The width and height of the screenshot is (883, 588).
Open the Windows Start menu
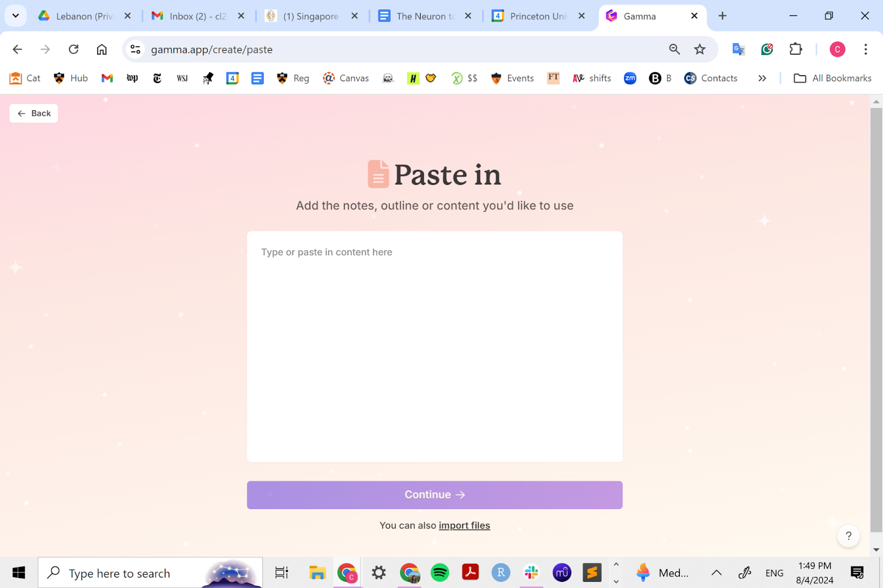click(19, 573)
